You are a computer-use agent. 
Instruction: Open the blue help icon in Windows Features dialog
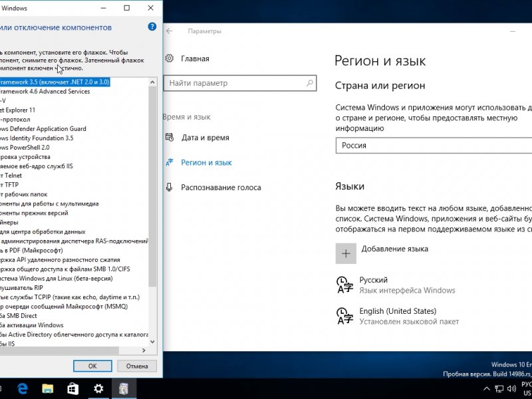(x=152, y=27)
